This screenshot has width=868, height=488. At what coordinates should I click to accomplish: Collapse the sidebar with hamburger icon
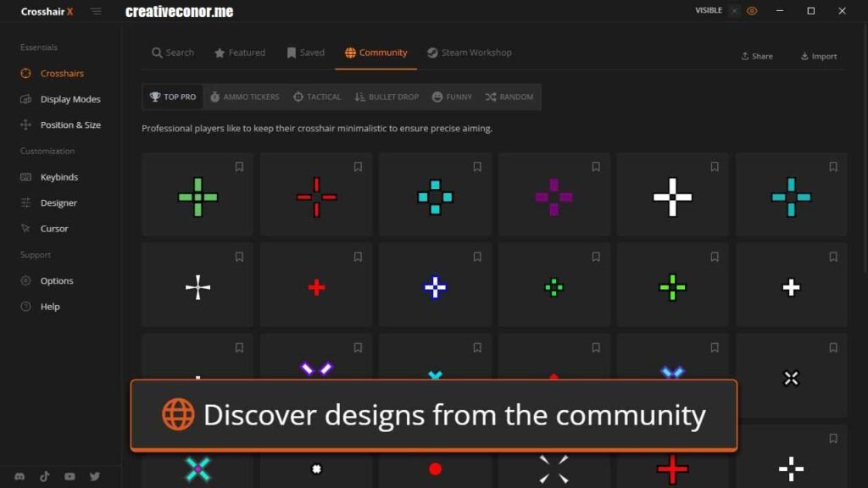(x=96, y=11)
